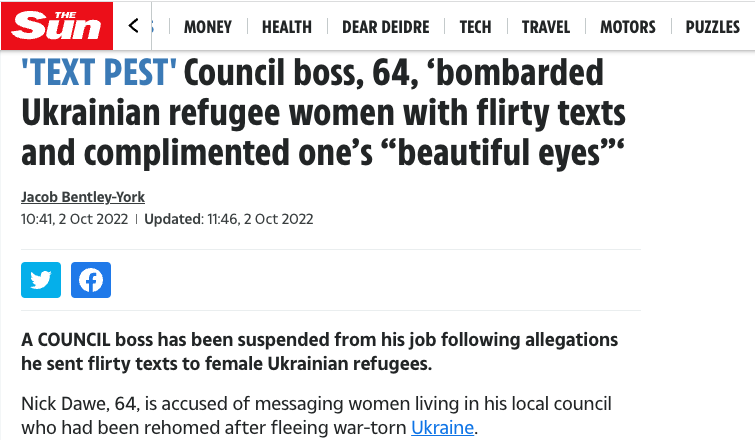Screen dimensions: 755x440
Task: Select the Tech menu item
Action: [x=475, y=27]
